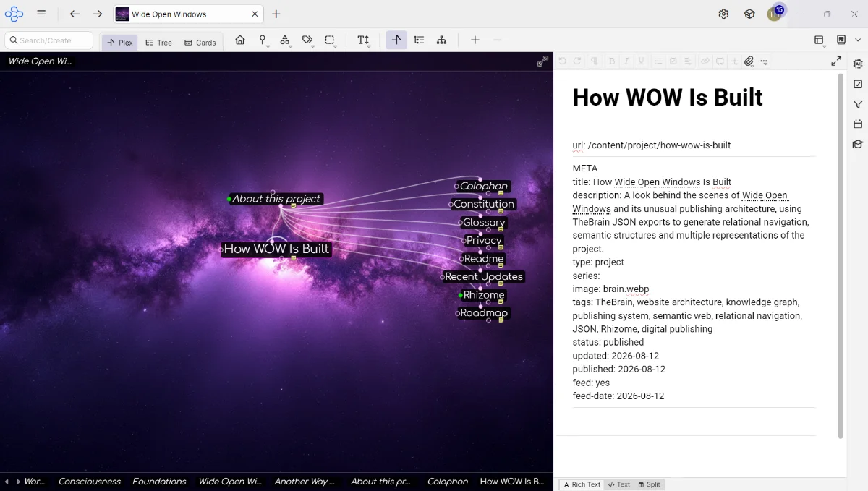Select the Glossary thought
This screenshot has width=868, height=491.
tap(484, 222)
